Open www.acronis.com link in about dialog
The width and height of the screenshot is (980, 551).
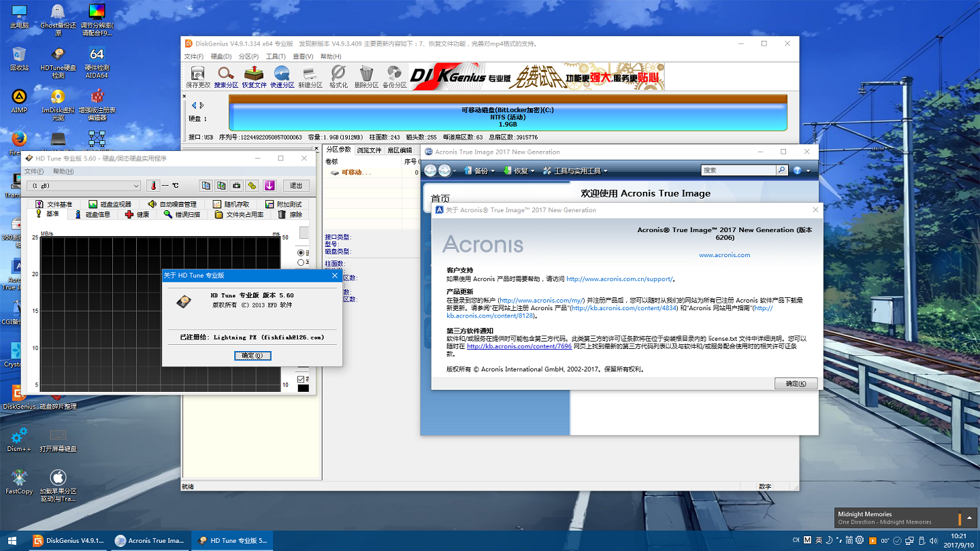click(724, 255)
